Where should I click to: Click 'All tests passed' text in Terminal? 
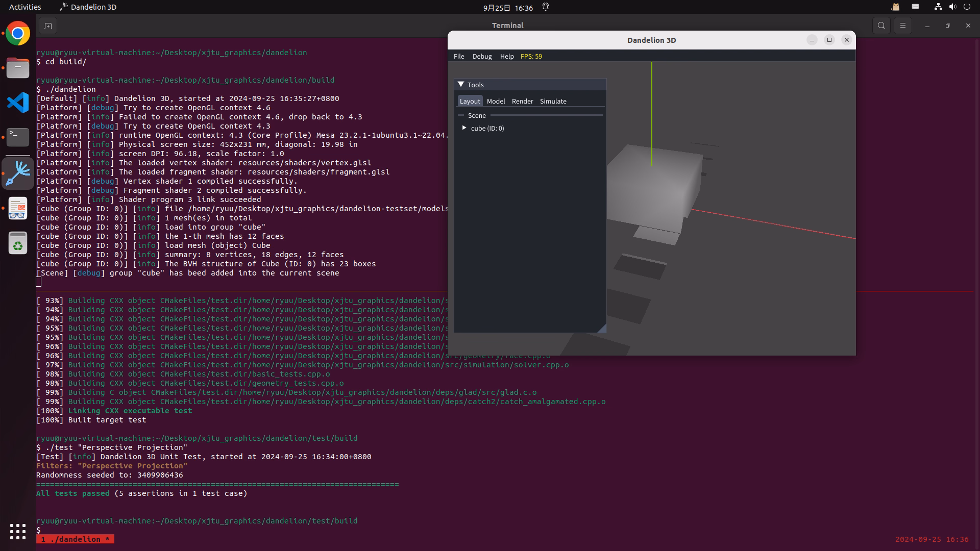tap(72, 493)
